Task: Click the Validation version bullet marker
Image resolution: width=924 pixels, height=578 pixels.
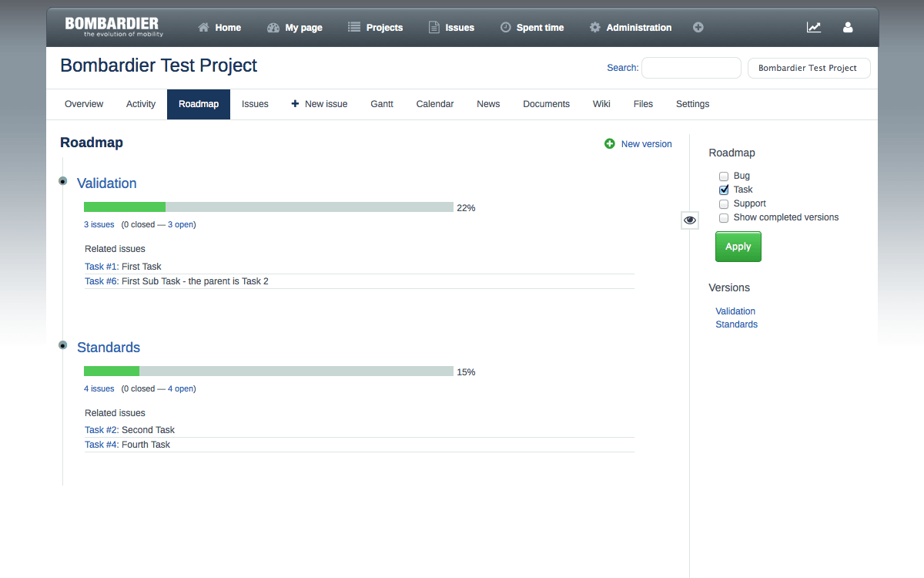Action: [x=63, y=180]
